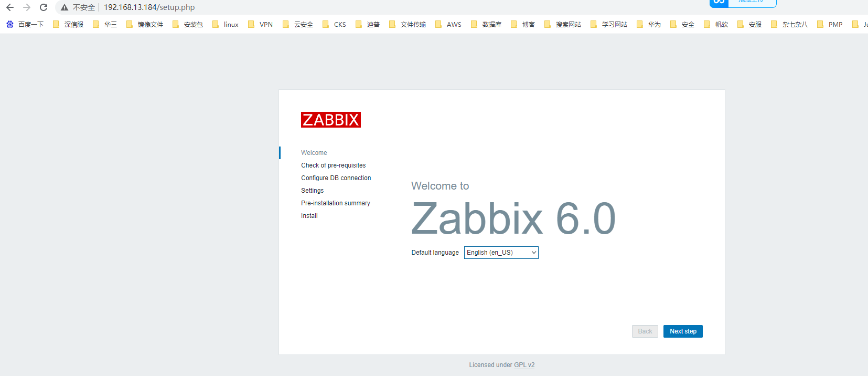The image size is (868, 376).
Task: Click the greyed-out Back button
Action: click(x=645, y=331)
